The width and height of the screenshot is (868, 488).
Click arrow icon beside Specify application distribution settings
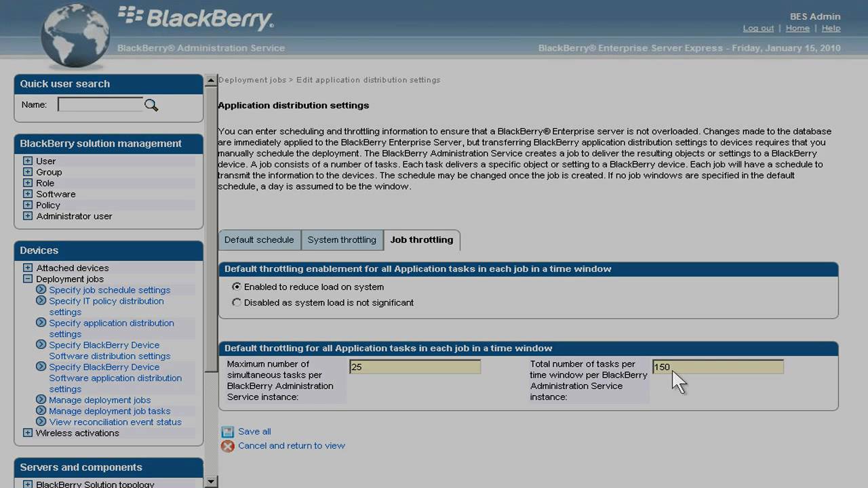click(41, 323)
